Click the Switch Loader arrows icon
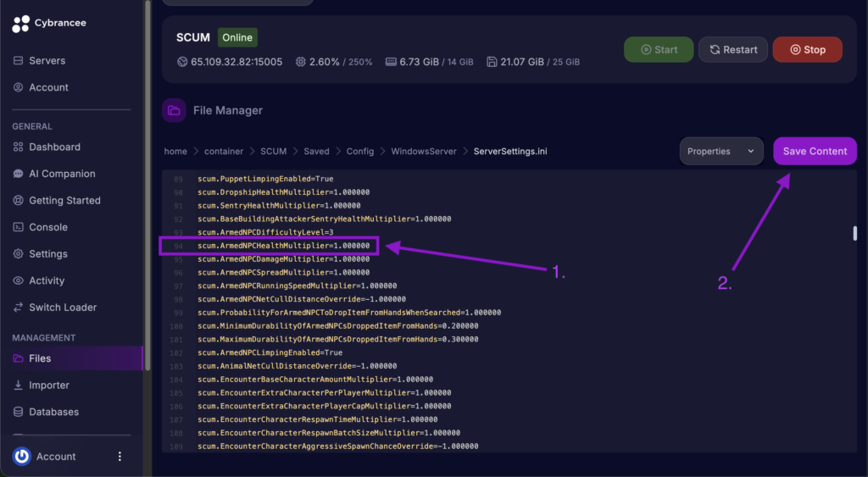This screenshot has width=868, height=477. [19, 307]
